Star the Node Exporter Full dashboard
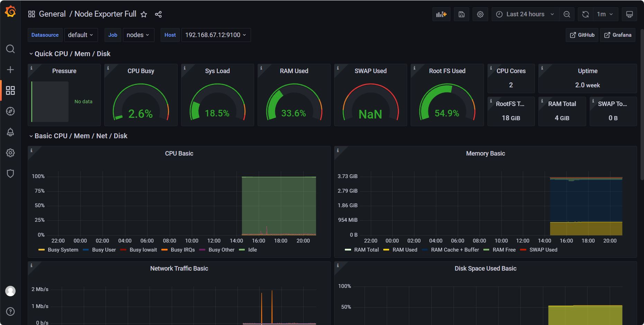 144,14
